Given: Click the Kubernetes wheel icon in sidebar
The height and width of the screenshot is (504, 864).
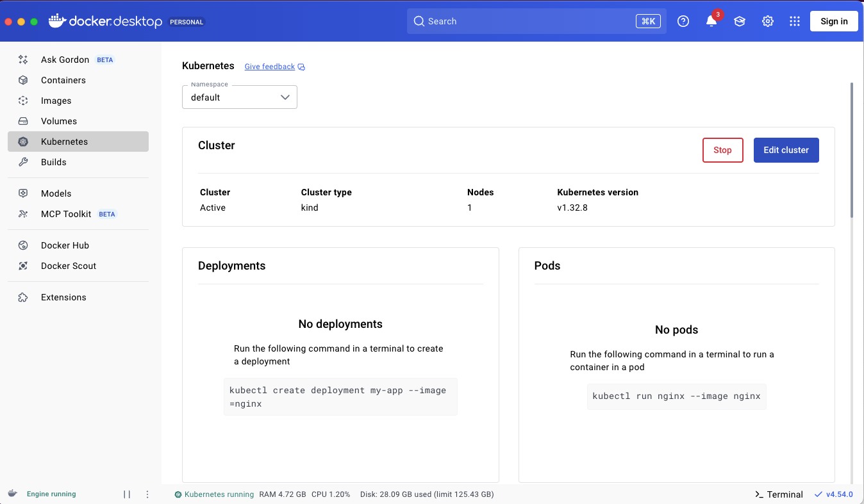Looking at the screenshot, I should click(x=23, y=142).
